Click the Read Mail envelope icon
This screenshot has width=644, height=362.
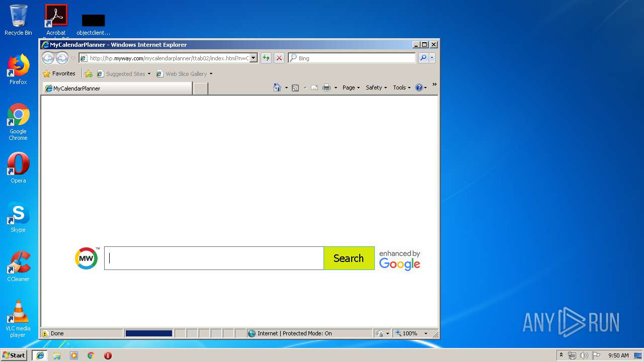314,87
